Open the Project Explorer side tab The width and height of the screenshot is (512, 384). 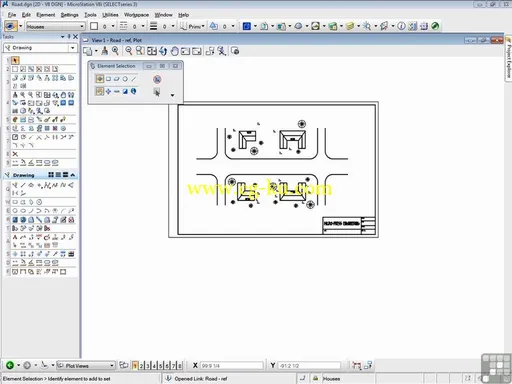[x=508, y=58]
